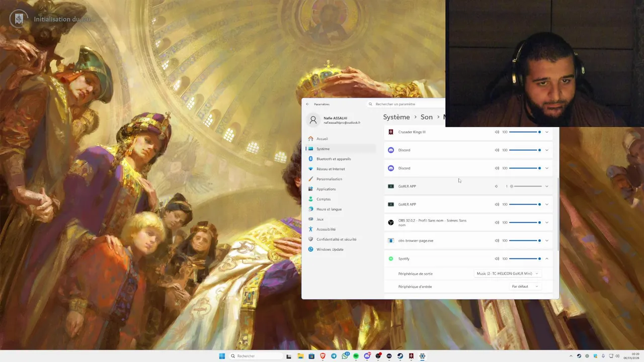The image size is (644, 362).
Task: Click the nafie.assalhipro@outlook.fr email text
Action: point(342,123)
